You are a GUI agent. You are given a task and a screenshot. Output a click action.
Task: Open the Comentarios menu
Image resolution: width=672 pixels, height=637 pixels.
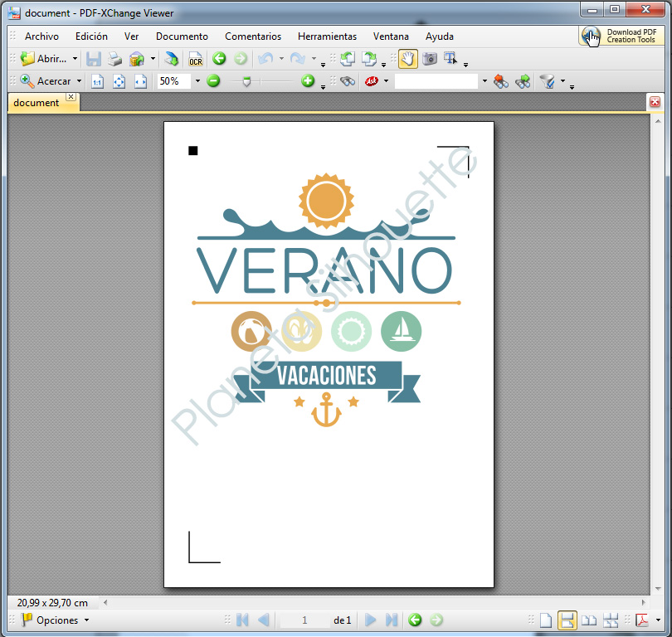[253, 36]
